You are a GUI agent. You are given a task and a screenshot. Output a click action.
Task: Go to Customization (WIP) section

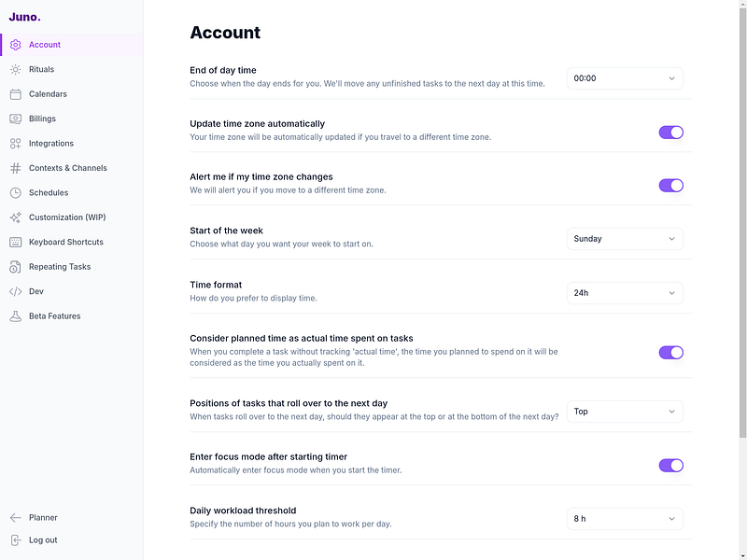(x=67, y=217)
